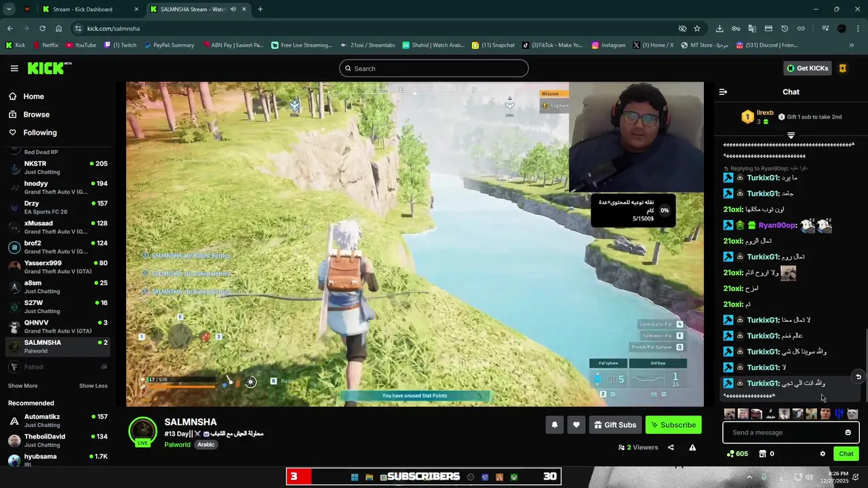The height and width of the screenshot is (488, 868).
Task: Click the report warning triangle icon
Action: pos(692,447)
